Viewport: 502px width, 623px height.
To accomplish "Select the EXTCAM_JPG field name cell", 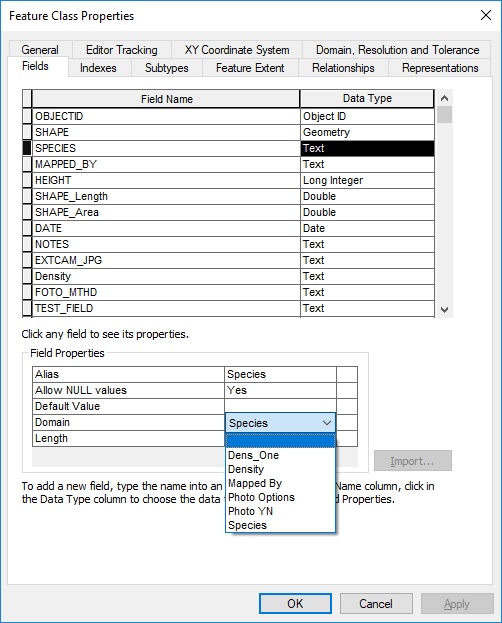I will [x=166, y=260].
